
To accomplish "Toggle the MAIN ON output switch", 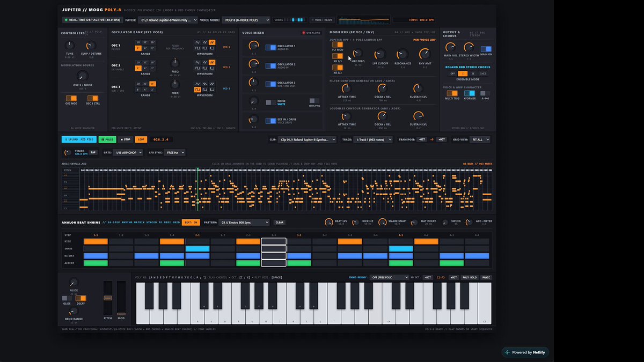I will pos(486,49).
